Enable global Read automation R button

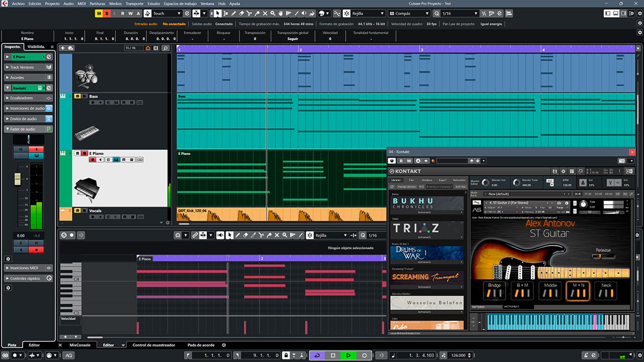click(122, 13)
